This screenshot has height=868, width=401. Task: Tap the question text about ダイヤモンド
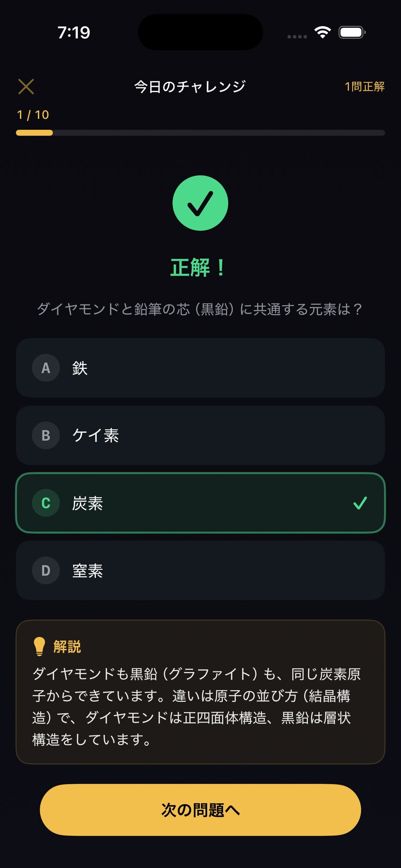pyautogui.click(x=200, y=309)
